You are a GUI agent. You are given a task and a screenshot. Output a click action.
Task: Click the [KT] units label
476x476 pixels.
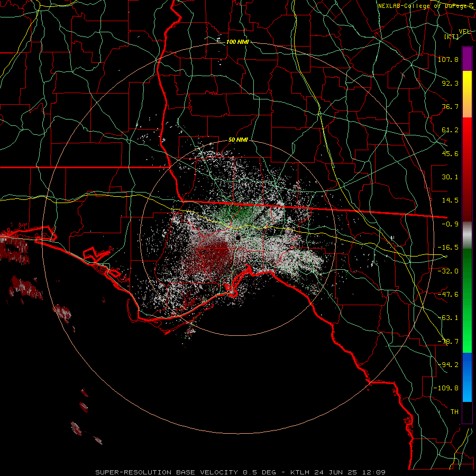pyautogui.click(x=452, y=36)
